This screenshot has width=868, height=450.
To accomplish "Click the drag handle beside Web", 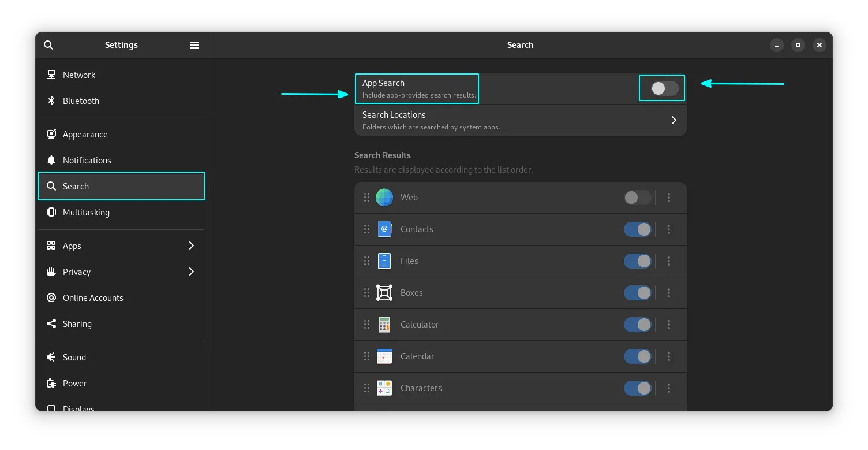I will pyautogui.click(x=366, y=198).
